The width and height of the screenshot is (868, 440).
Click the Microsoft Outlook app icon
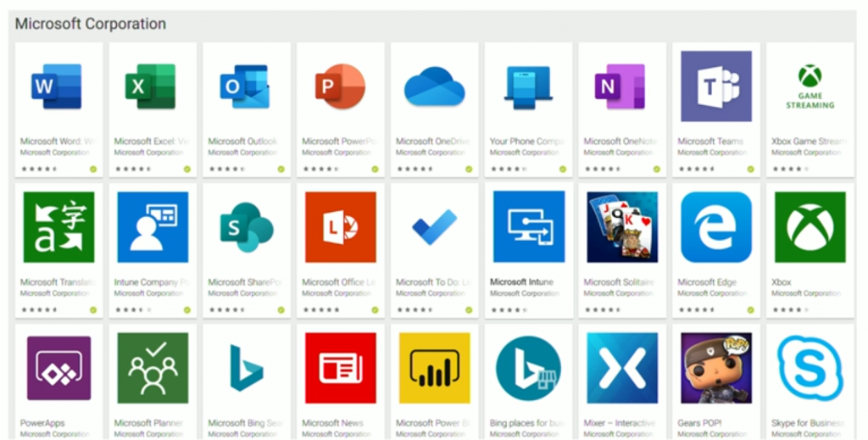pos(246,86)
